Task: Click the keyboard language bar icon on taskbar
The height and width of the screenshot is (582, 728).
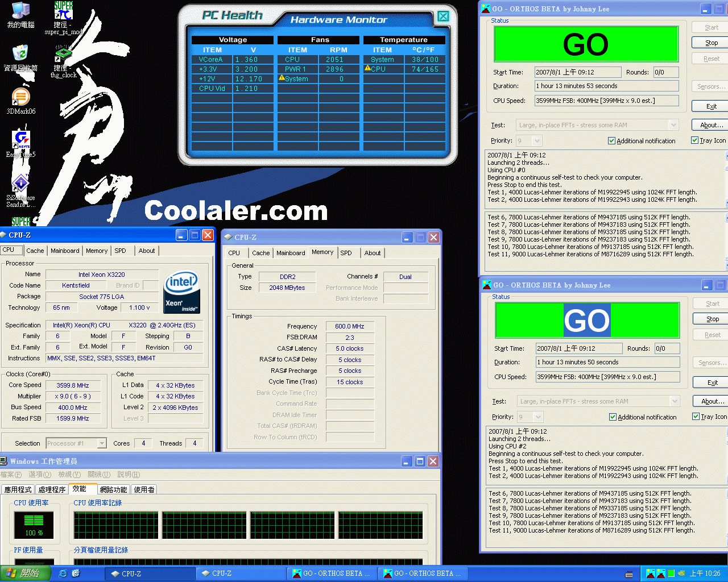Action: tap(629, 574)
